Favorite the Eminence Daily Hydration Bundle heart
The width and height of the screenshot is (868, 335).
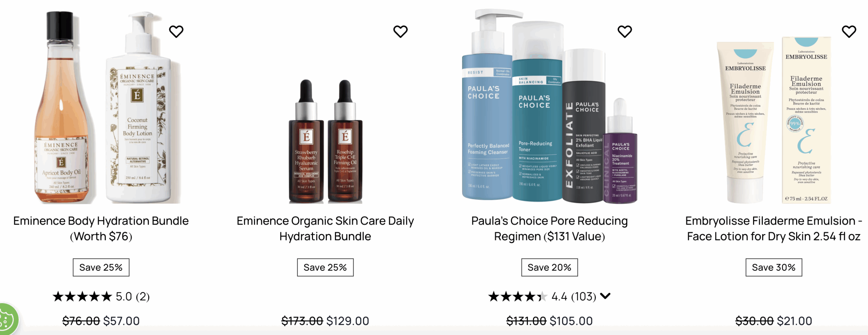click(x=400, y=32)
